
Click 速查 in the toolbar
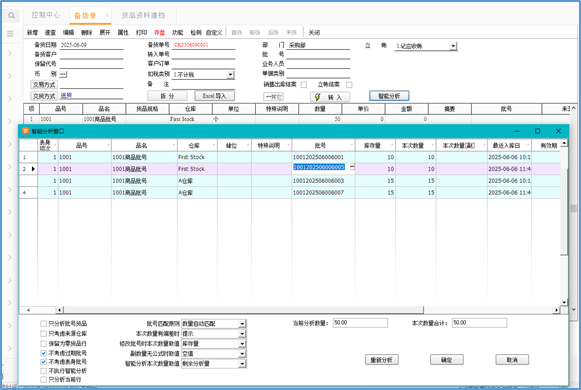(50, 33)
